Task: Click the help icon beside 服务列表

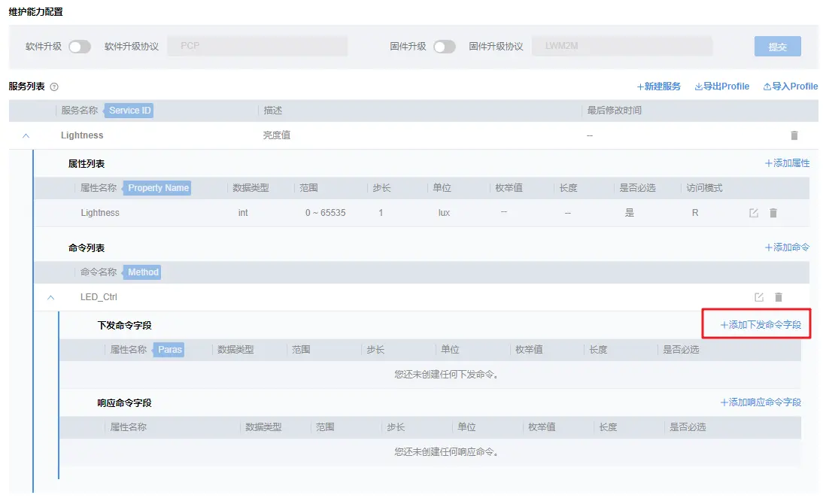Action: point(54,87)
